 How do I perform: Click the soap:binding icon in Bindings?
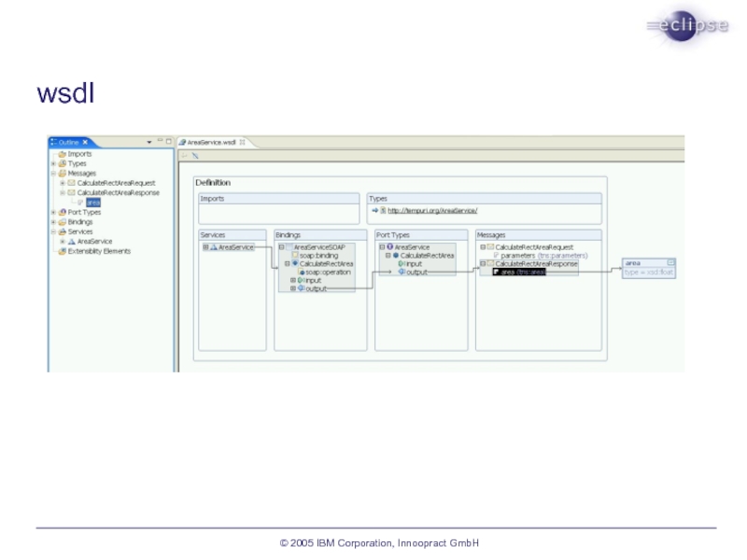[294, 255]
